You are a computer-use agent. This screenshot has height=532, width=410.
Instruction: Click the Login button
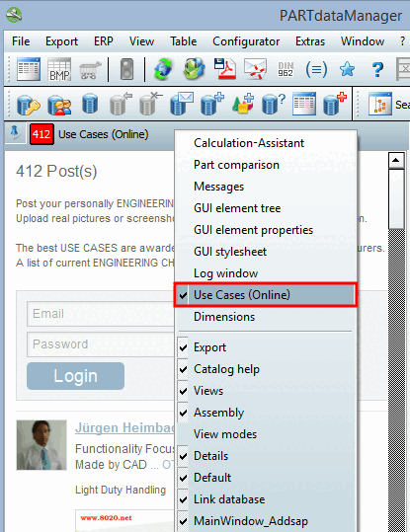(x=75, y=376)
